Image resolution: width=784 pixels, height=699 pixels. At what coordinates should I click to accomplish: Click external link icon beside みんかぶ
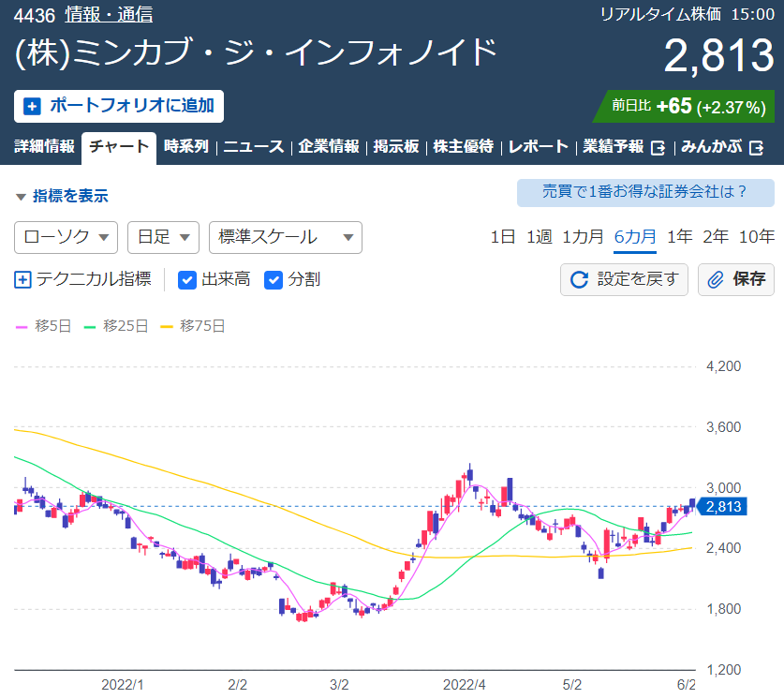tap(757, 147)
